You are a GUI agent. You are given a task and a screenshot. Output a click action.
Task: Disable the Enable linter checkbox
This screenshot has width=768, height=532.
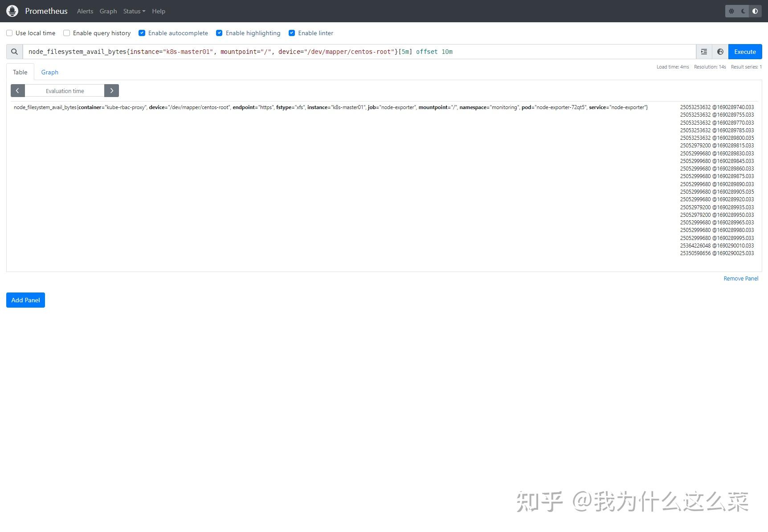click(292, 33)
